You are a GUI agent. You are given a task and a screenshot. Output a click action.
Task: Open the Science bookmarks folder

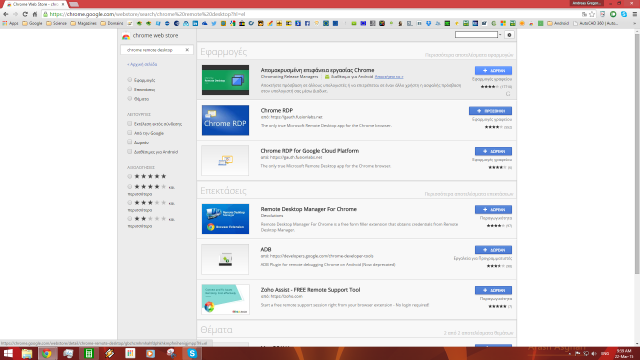click(56, 23)
